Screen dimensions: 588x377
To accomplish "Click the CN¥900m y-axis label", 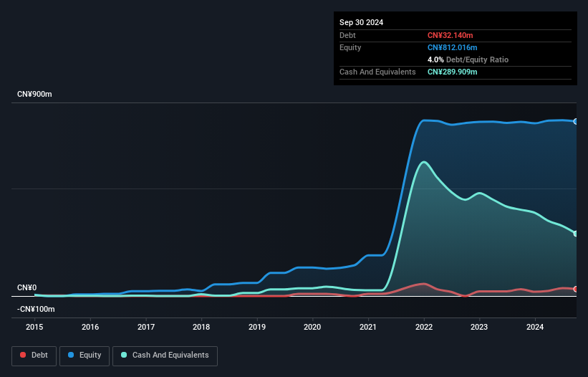I will tap(34, 94).
